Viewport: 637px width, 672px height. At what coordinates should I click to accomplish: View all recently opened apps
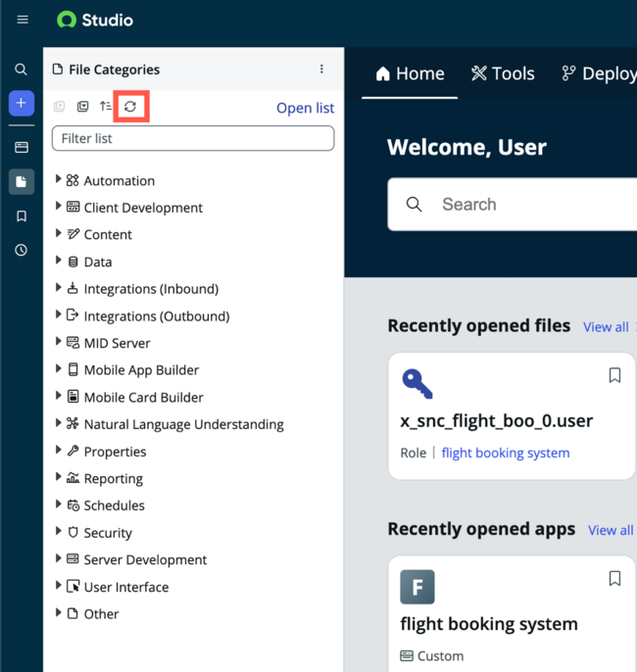611,530
